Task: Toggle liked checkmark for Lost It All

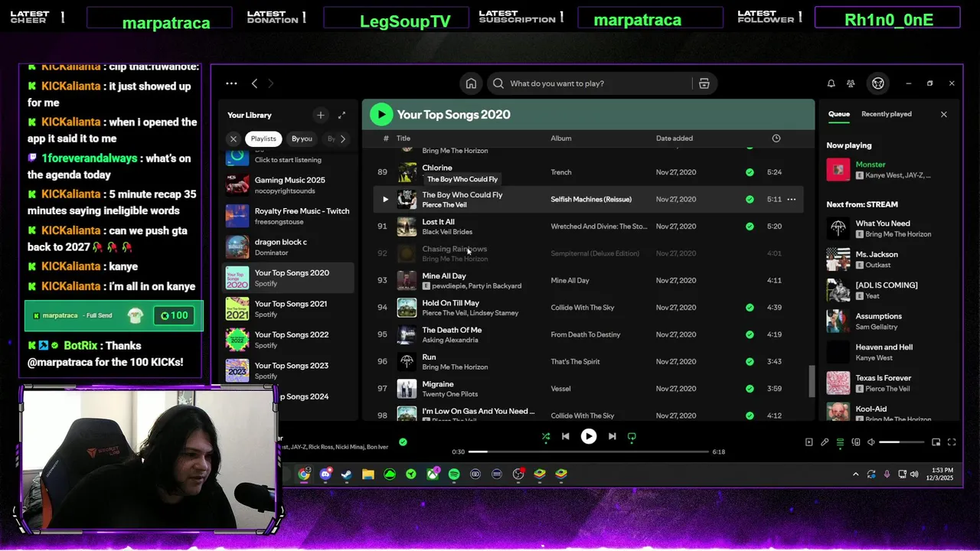Action: [750, 227]
